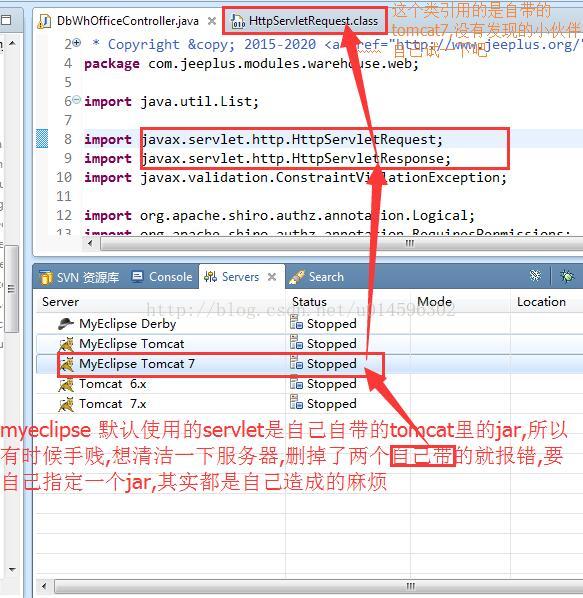Click the MyEclipse Tomcat cat icon
The width and height of the screenshot is (583, 598).
(67, 344)
